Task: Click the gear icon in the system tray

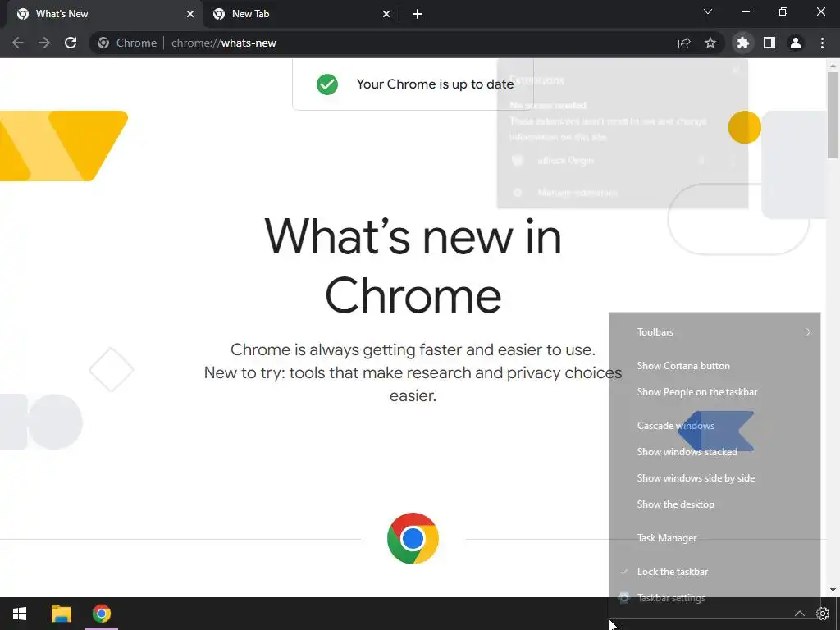Action: tap(823, 614)
